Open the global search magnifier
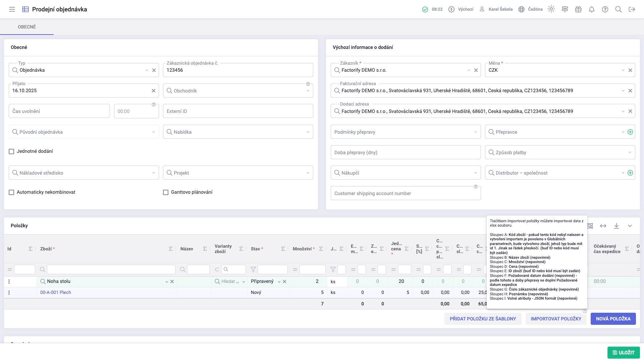The width and height of the screenshot is (644, 362). (x=619, y=9)
